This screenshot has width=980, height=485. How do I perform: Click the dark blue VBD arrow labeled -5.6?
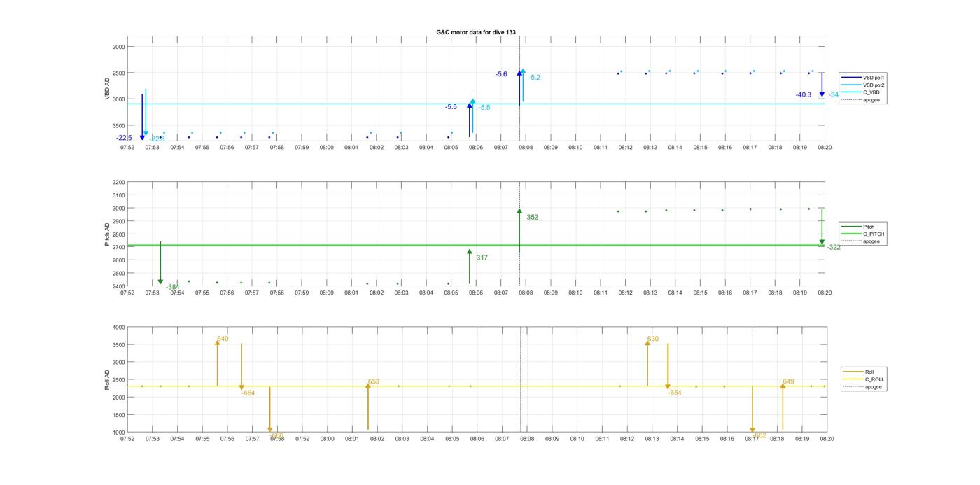point(519,87)
